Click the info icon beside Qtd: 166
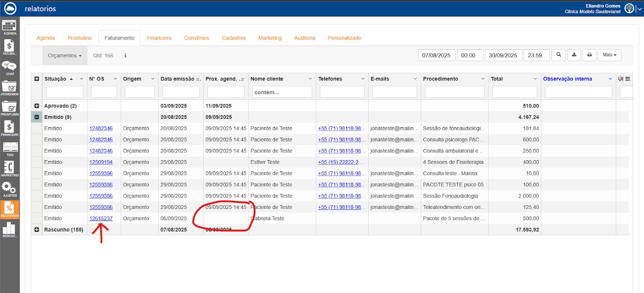The height and width of the screenshot is (293, 644). point(125,56)
